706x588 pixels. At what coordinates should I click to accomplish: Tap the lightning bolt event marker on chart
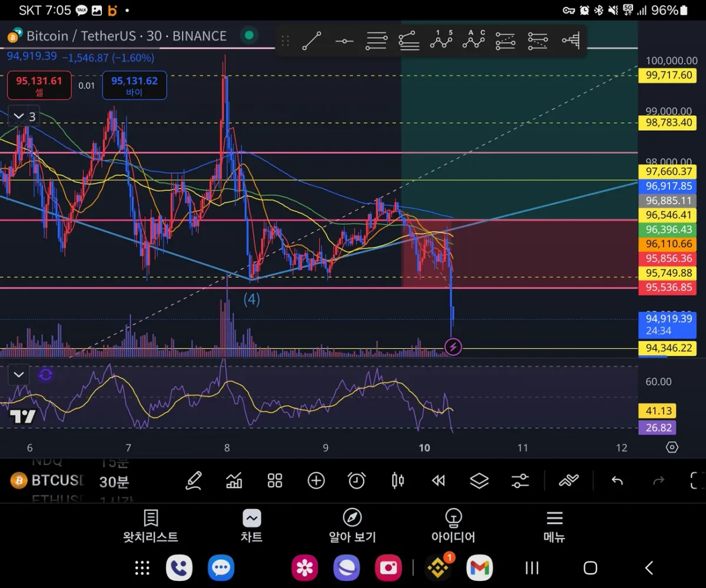coord(453,347)
